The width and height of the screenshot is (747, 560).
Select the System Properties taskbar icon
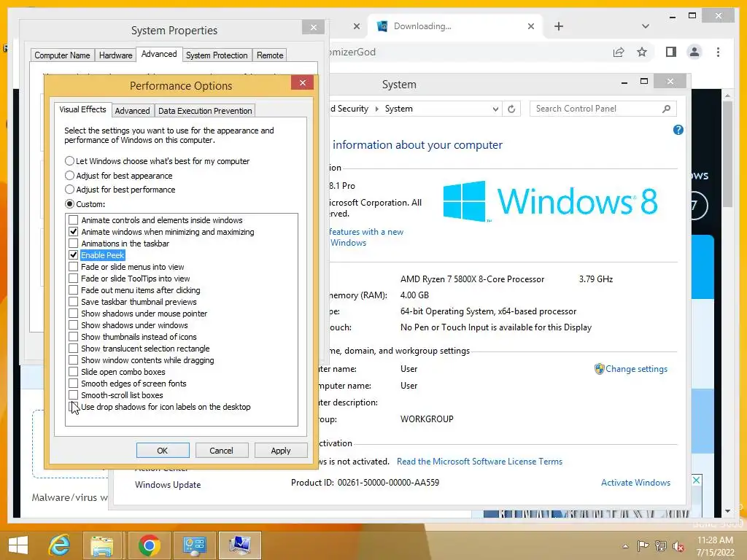click(x=239, y=545)
